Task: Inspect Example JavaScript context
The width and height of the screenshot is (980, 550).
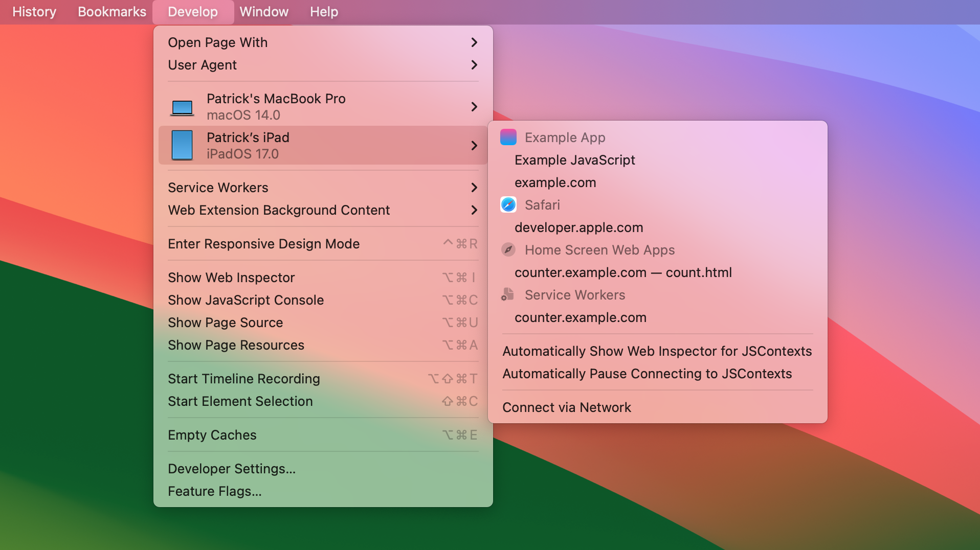Action: coord(657,160)
